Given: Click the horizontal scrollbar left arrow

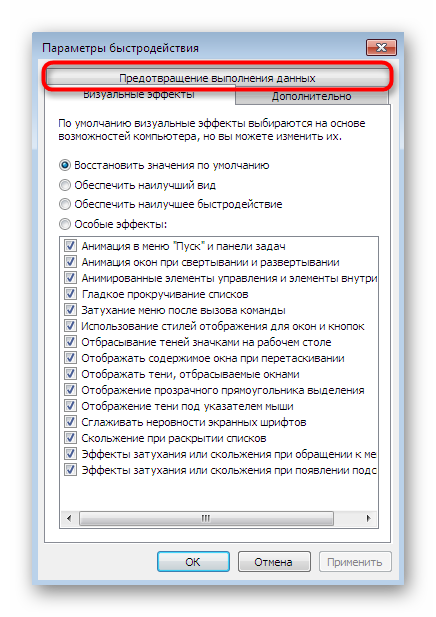Looking at the screenshot, I should click(69, 518).
